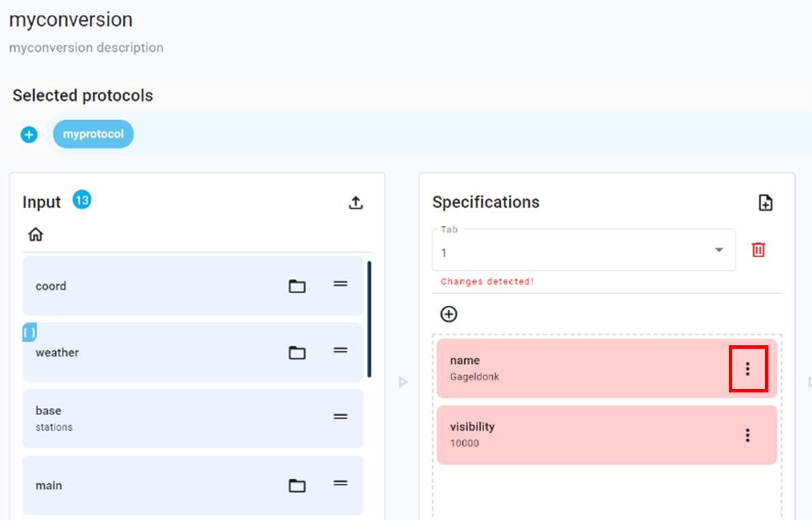The height and width of the screenshot is (520, 812).
Task: Click the add protocol plus icon
Action: coord(29,134)
